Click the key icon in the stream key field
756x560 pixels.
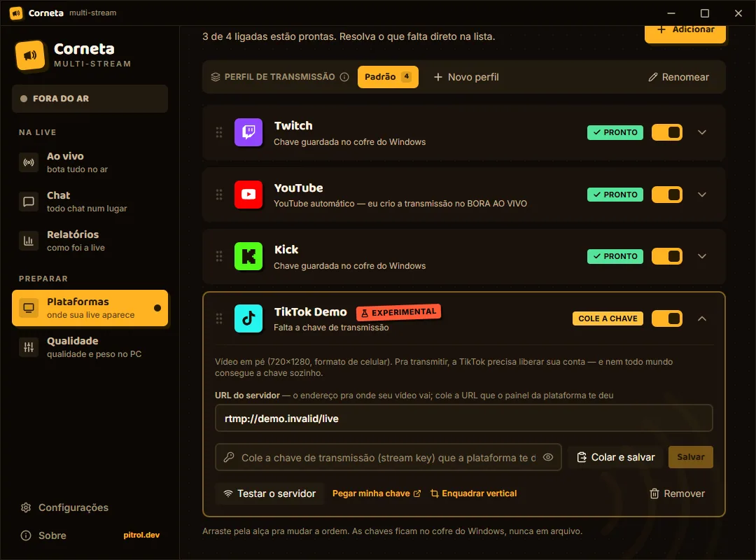[229, 457]
